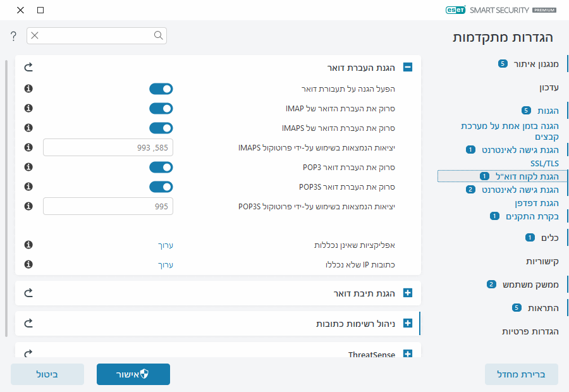Click ערוך next to excluded applications
Screen dimensions: 569x392
[166, 245]
